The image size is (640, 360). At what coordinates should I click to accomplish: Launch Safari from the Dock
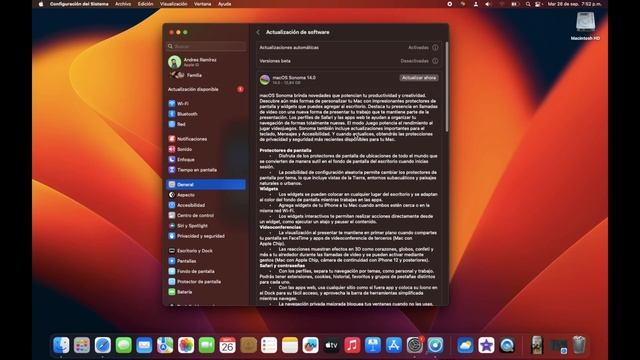[x=103, y=345]
